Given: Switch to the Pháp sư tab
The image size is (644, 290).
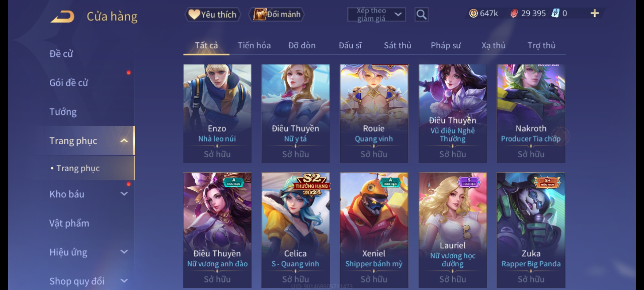Looking at the screenshot, I should coord(445,46).
